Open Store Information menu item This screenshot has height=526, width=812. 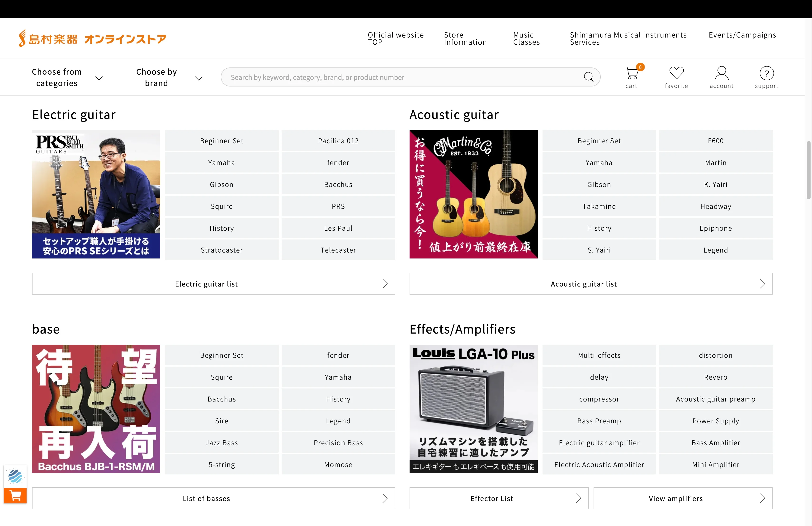465,38
